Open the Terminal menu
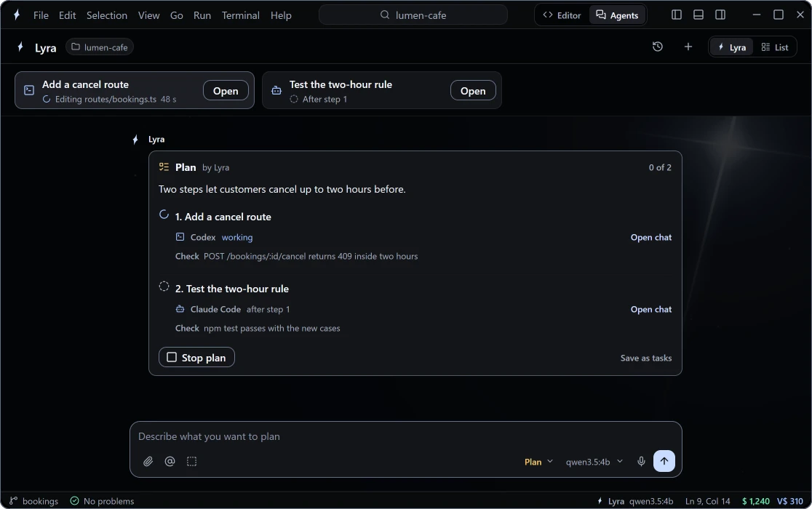This screenshot has width=812, height=509. coord(240,15)
